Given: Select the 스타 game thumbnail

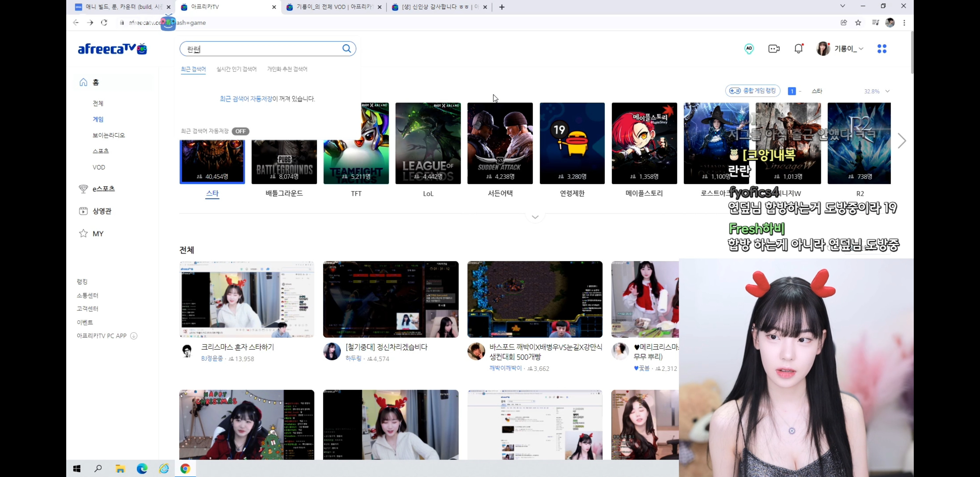Looking at the screenshot, I should click(212, 162).
